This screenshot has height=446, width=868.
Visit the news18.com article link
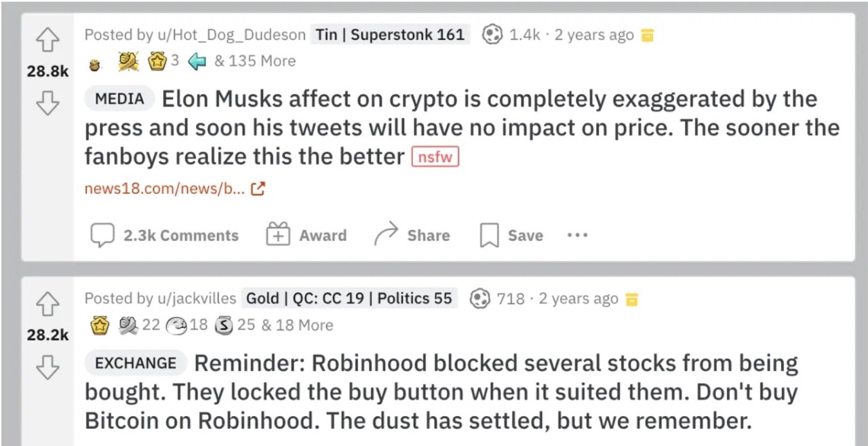(164, 188)
